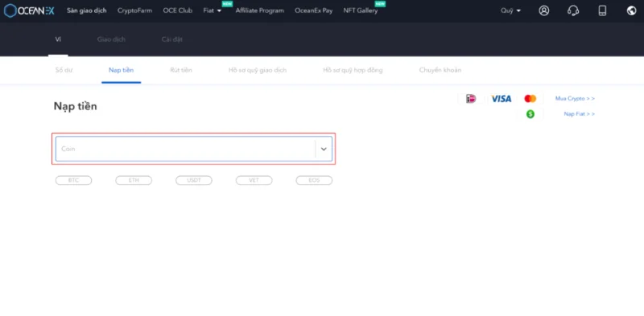The height and width of the screenshot is (316, 644).
Task: Click the VISA payment icon
Action: click(502, 98)
